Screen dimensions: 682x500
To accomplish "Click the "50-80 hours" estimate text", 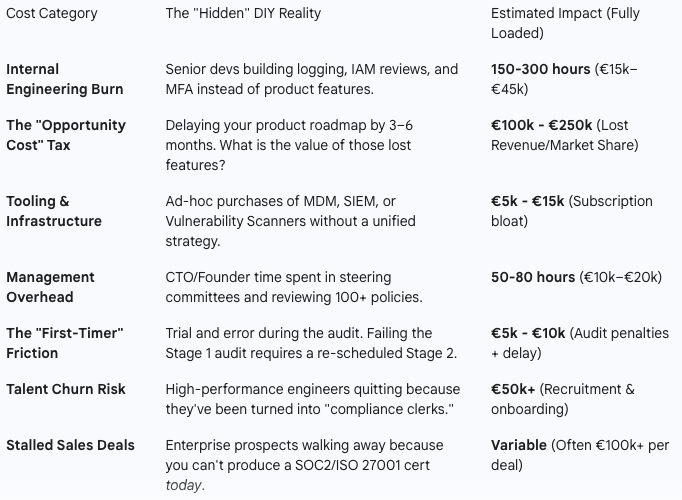I will 533,277.
